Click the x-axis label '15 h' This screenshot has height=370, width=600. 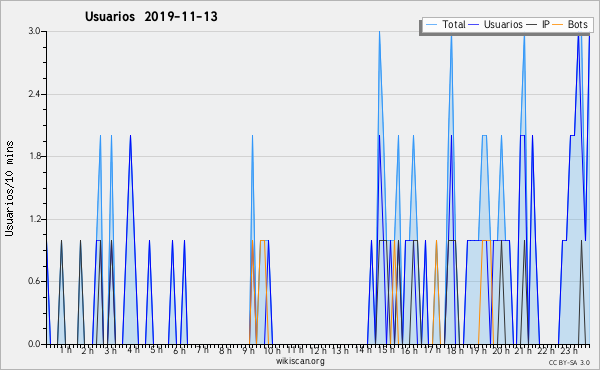[386, 350]
